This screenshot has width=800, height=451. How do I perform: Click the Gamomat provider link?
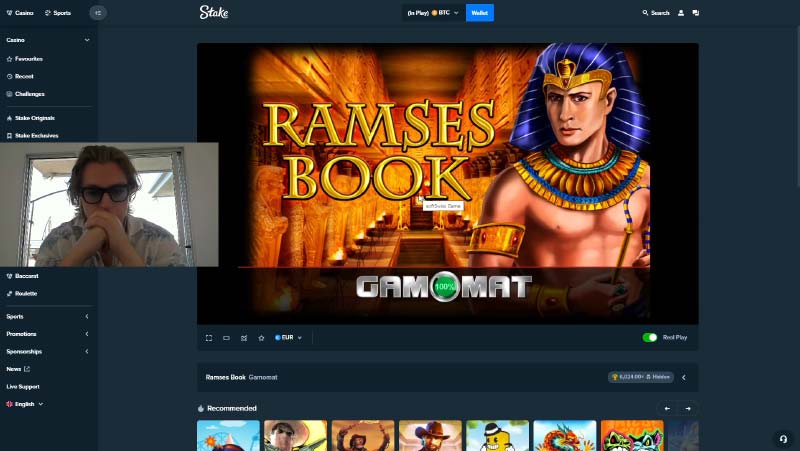coord(263,378)
